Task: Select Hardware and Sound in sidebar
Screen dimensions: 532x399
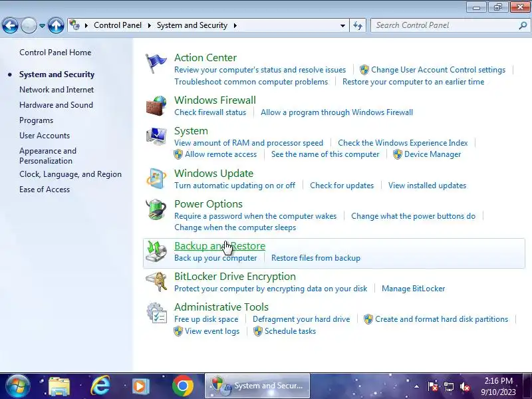Action: [x=56, y=105]
